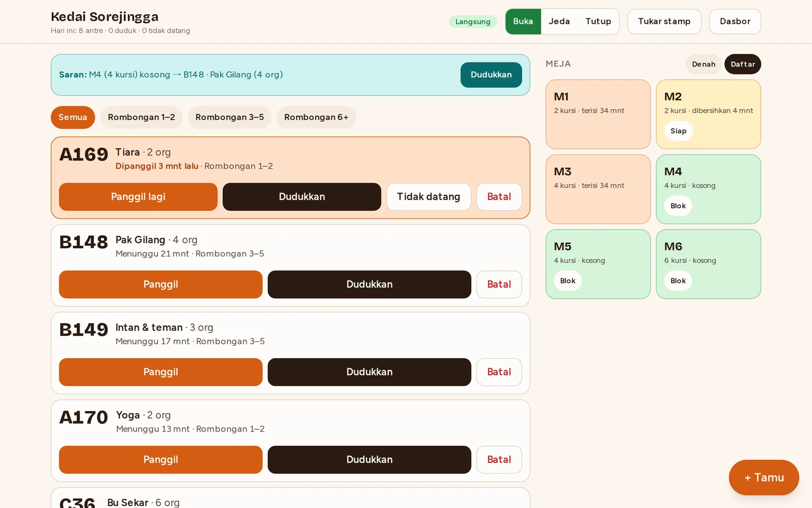Call queue A170 Yoga
This screenshot has width=812, height=508.
click(x=160, y=460)
